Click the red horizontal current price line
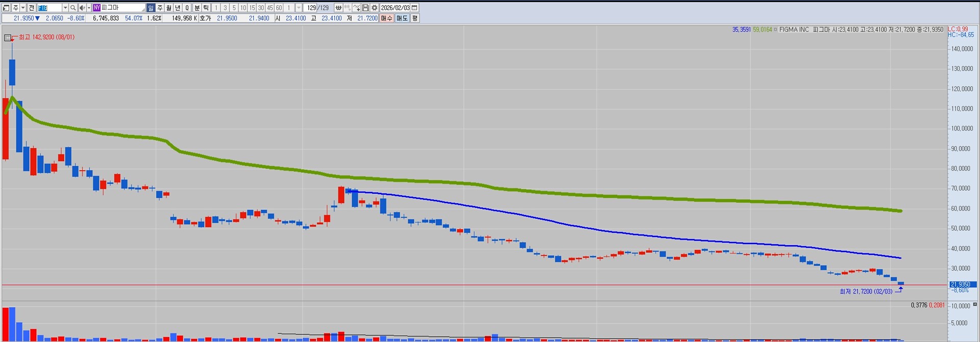Viewport: 980px width, 342px height. [x=475, y=285]
